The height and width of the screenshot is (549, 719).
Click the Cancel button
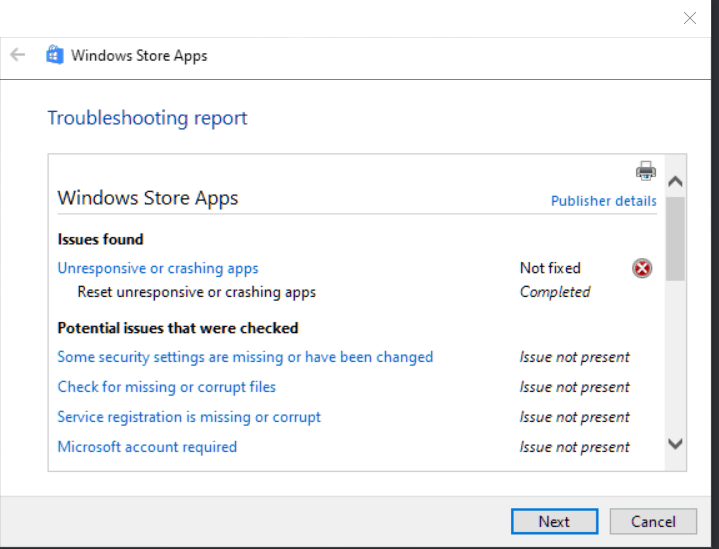pos(653,521)
